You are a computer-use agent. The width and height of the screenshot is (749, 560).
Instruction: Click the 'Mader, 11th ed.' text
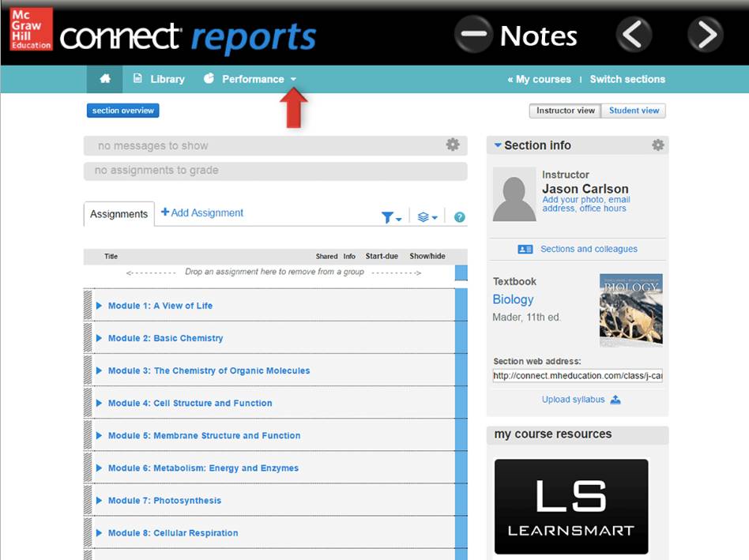(526, 317)
